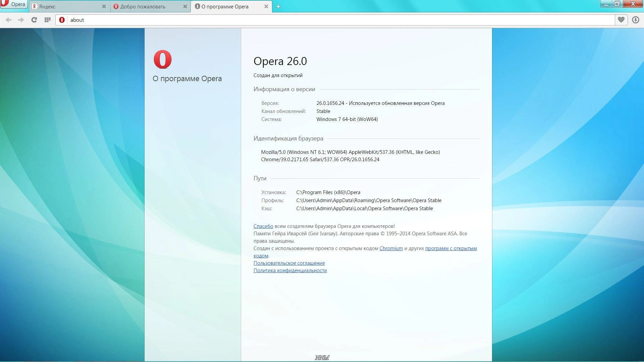Go forward with the forward arrow
644x362 pixels.
click(21, 20)
